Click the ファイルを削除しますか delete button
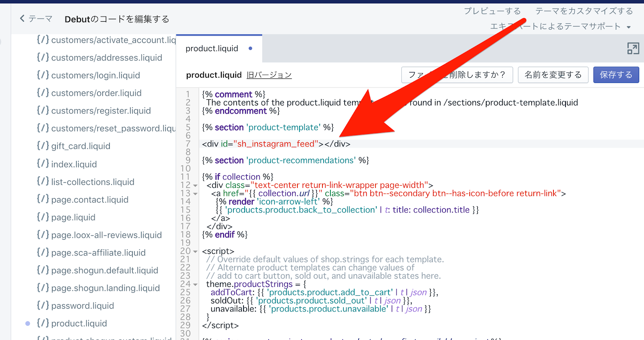Viewport: 644px width, 340px height. [x=457, y=75]
